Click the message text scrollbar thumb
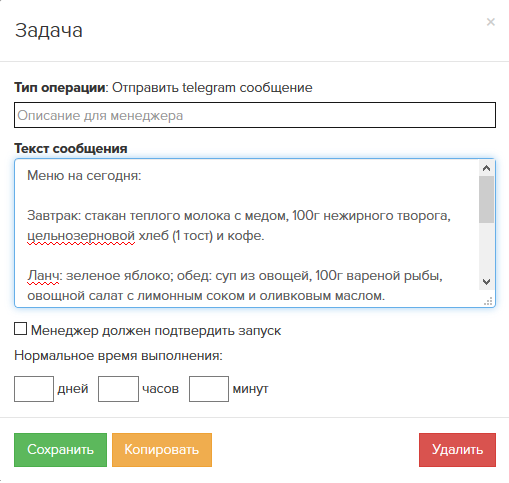 coord(486,199)
